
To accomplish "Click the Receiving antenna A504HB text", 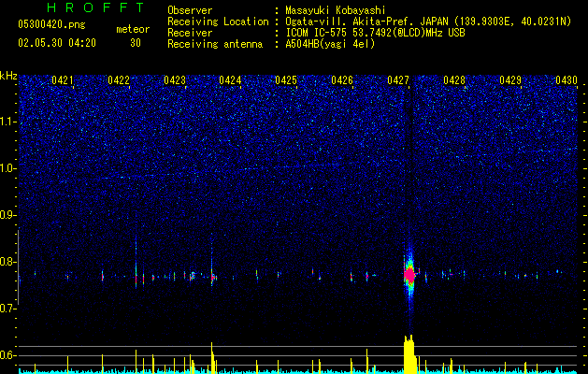I will 330,44.
